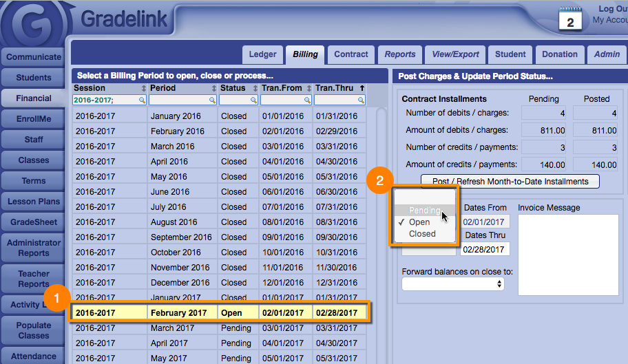Open the Contract tab
The image size is (628, 364).
(x=350, y=54)
